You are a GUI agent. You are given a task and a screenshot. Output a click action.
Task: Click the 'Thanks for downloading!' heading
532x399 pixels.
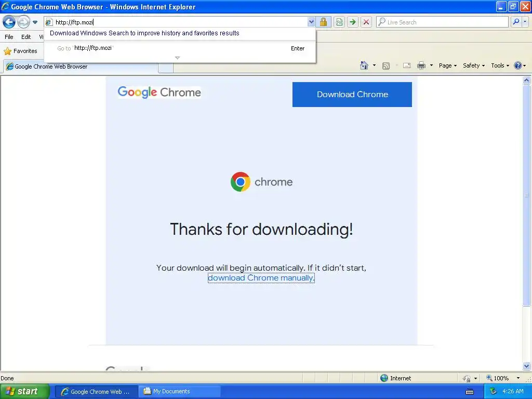tap(261, 229)
